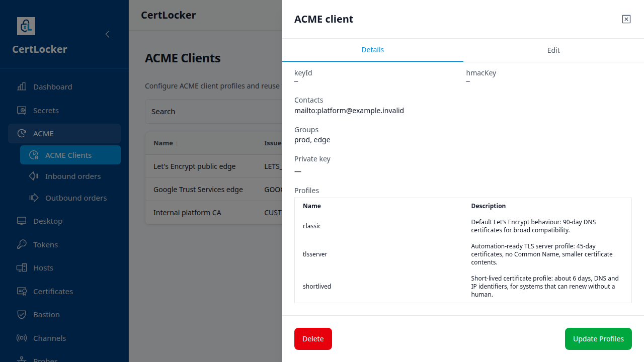644x362 pixels.
Task: Click the Search input field
Action: pyautogui.click(x=213, y=111)
